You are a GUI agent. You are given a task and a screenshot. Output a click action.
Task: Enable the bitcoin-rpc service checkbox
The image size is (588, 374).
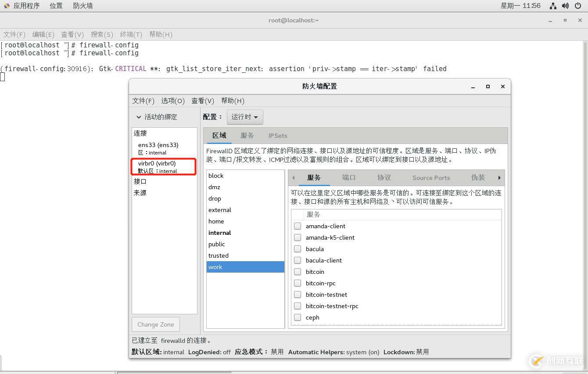point(298,283)
